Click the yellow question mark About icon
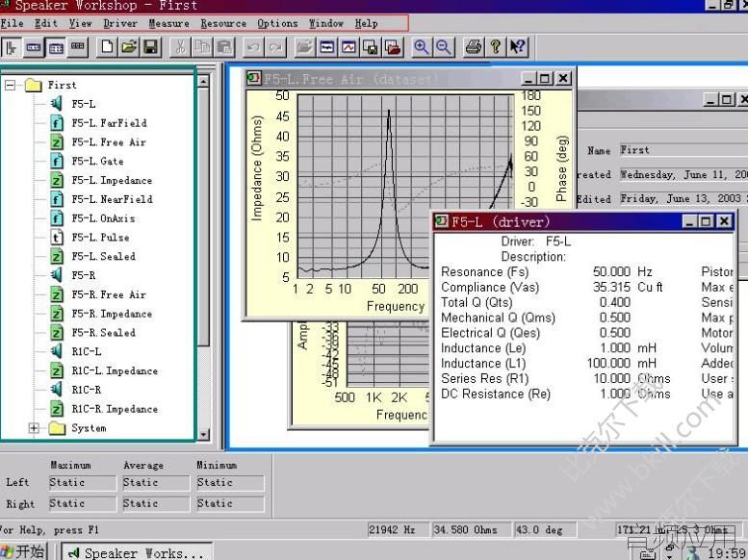This screenshot has height=560, width=748. point(496,47)
